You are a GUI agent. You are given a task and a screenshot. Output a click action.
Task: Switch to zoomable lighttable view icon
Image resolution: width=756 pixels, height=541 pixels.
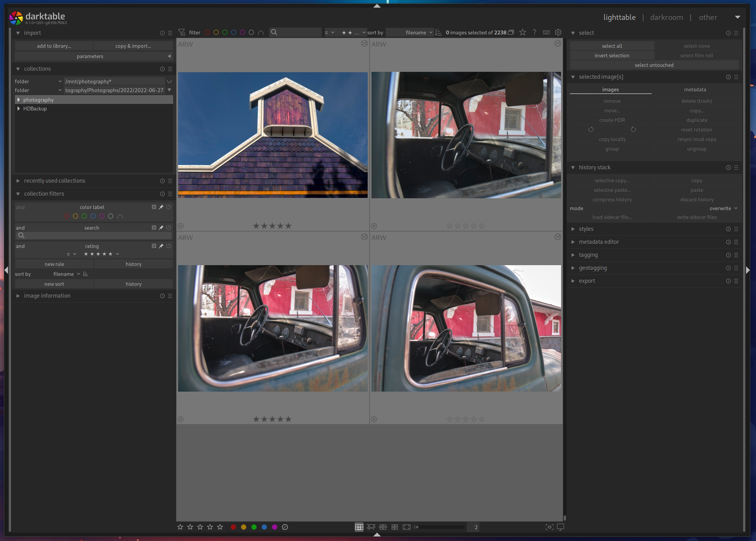tap(371, 527)
